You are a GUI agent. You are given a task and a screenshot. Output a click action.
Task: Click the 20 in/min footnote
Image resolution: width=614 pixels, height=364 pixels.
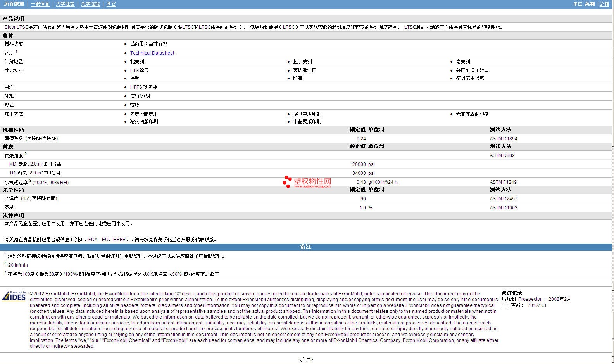point(18,265)
